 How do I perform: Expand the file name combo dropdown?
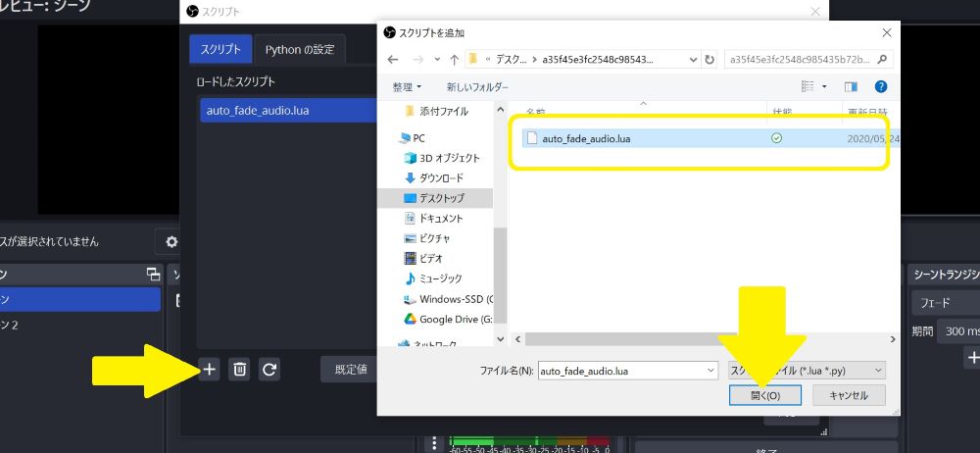tap(711, 371)
